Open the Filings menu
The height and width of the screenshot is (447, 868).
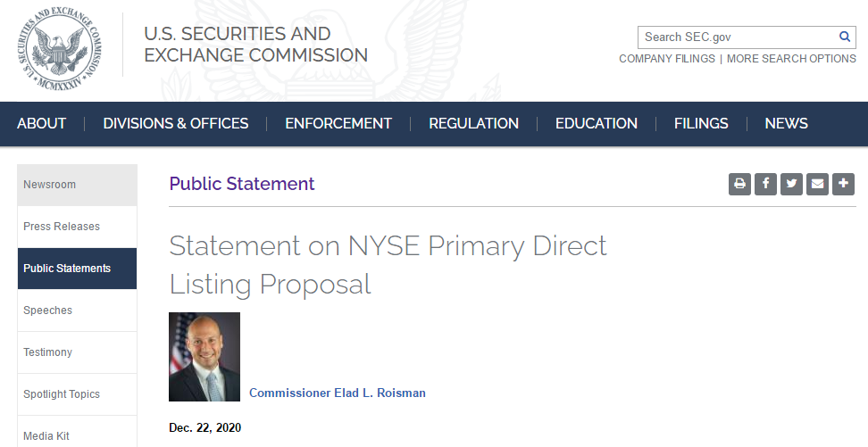tap(701, 124)
